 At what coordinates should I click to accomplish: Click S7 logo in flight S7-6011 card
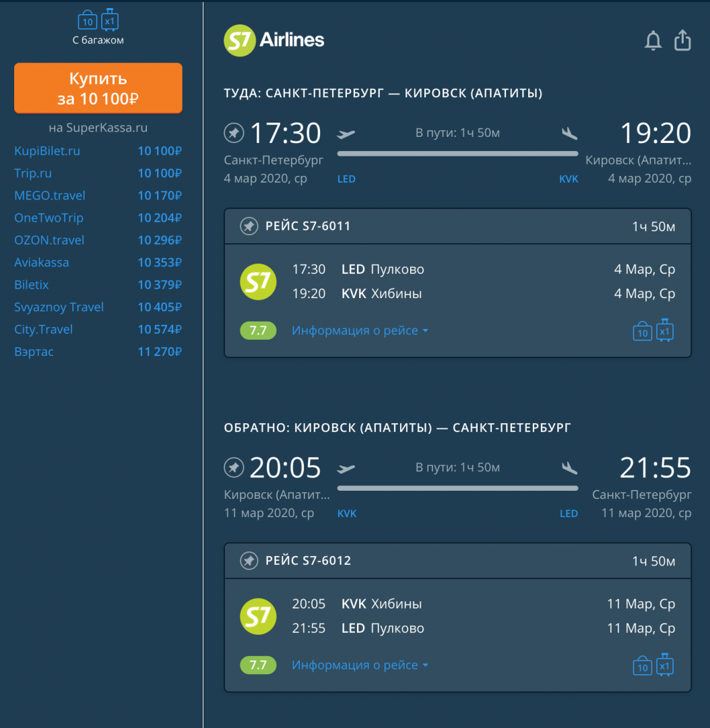(x=258, y=281)
